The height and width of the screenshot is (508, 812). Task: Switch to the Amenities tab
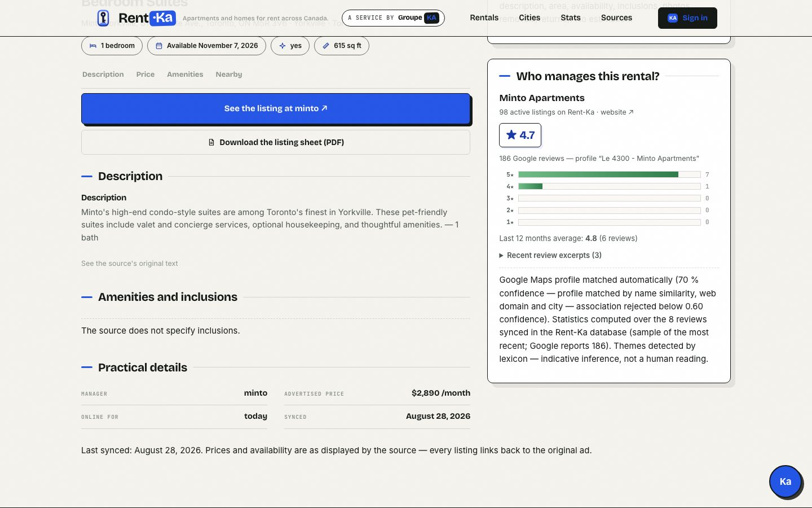(185, 75)
